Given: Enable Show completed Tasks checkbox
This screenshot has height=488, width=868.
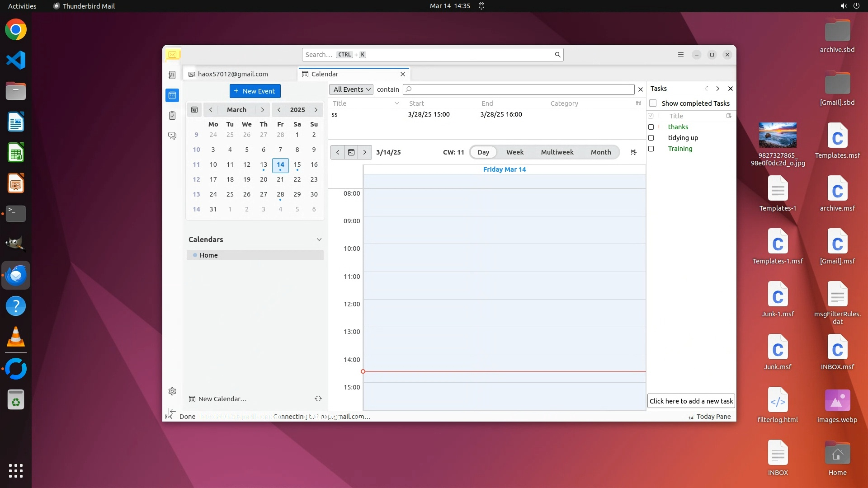Looking at the screenshot, I should tap(653, 103).
